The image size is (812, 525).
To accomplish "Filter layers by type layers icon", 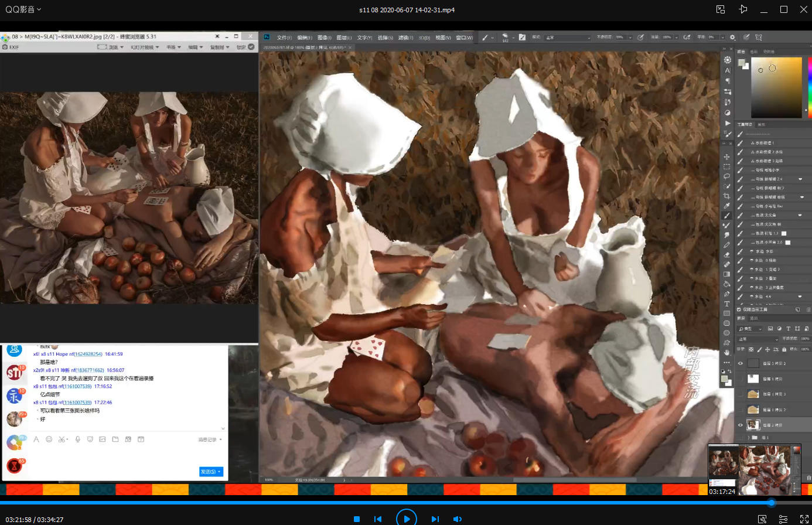I will tap(788, 329).
